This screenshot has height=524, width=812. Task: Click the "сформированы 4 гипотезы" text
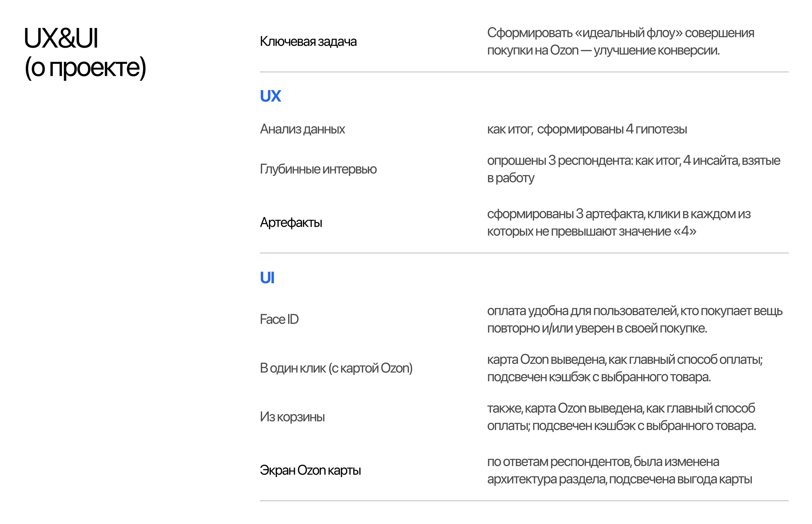point(587,129)
